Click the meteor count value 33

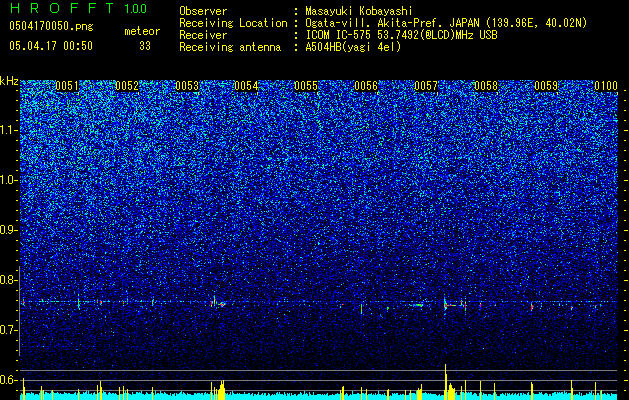point(145,46)
